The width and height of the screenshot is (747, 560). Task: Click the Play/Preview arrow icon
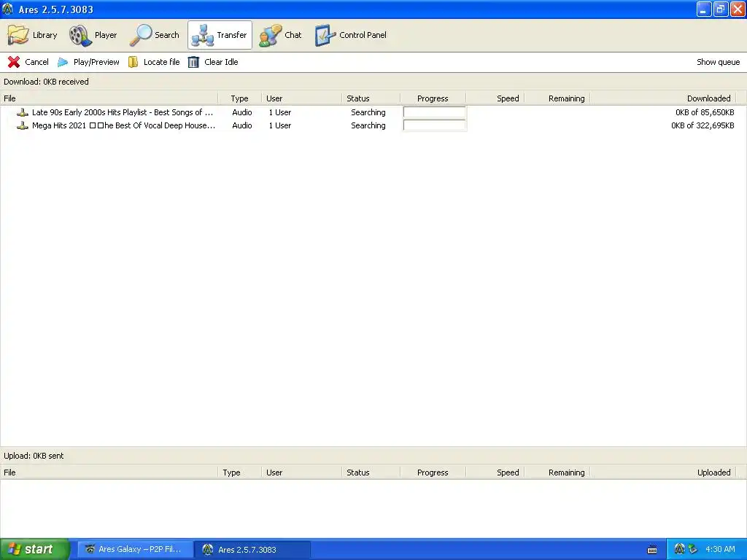[63, 62]
